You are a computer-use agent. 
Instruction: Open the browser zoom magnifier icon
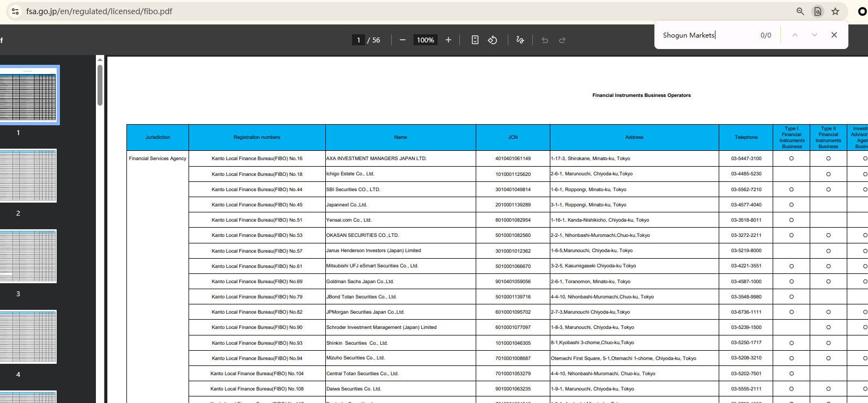tap(800, 11)
